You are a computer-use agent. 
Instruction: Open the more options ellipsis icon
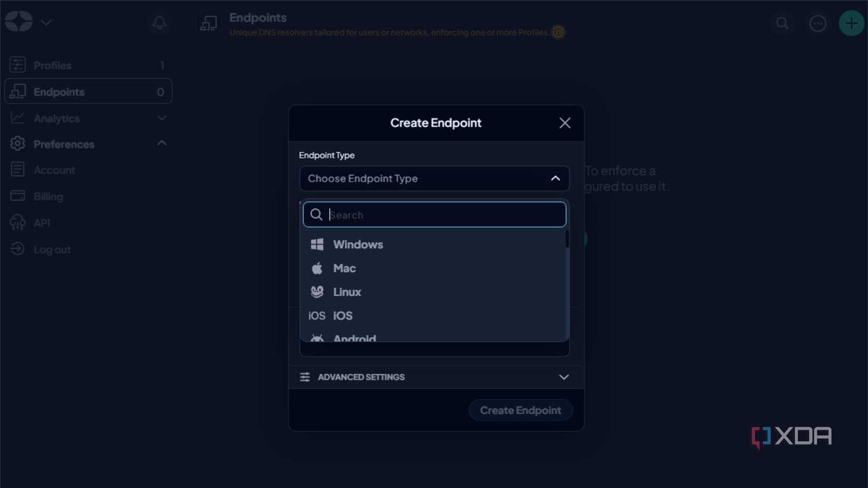pos(818,23)
